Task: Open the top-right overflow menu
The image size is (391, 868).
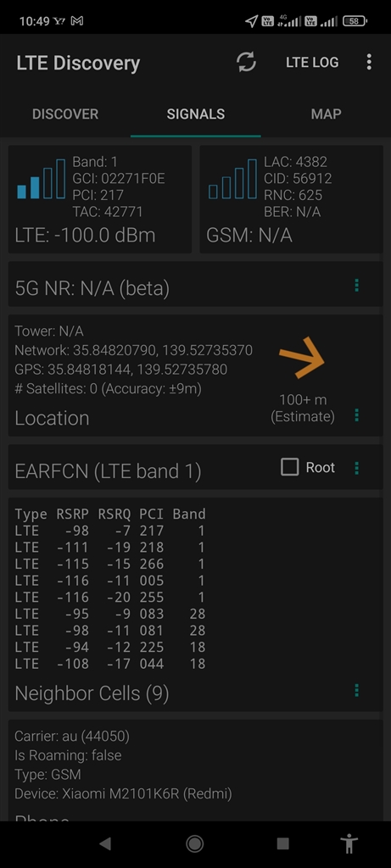Action: click(369, 62)
